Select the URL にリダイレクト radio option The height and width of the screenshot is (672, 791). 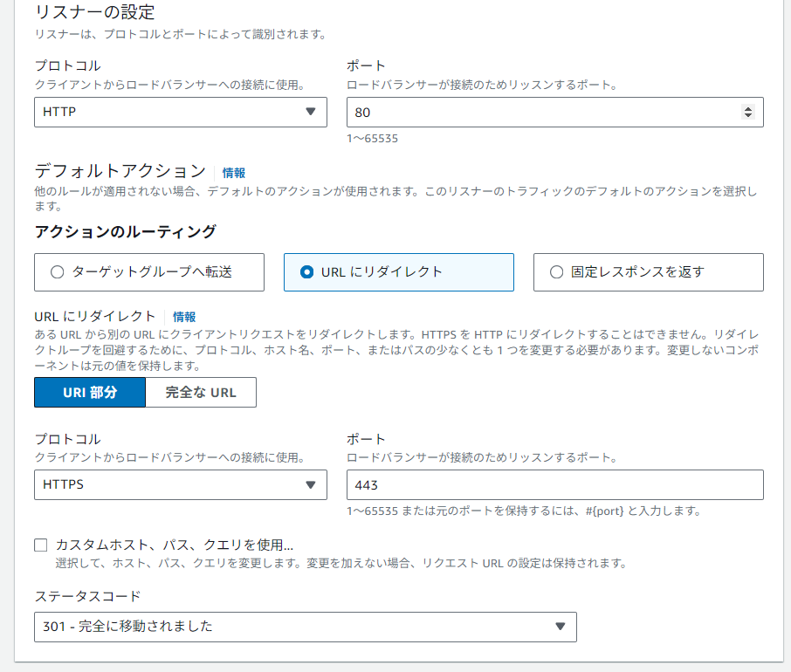point(398,272)
